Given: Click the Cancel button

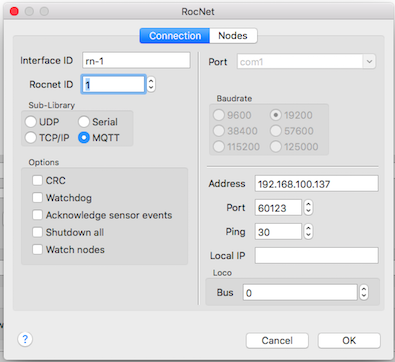Looking at the screenshot, I should 277,340.
